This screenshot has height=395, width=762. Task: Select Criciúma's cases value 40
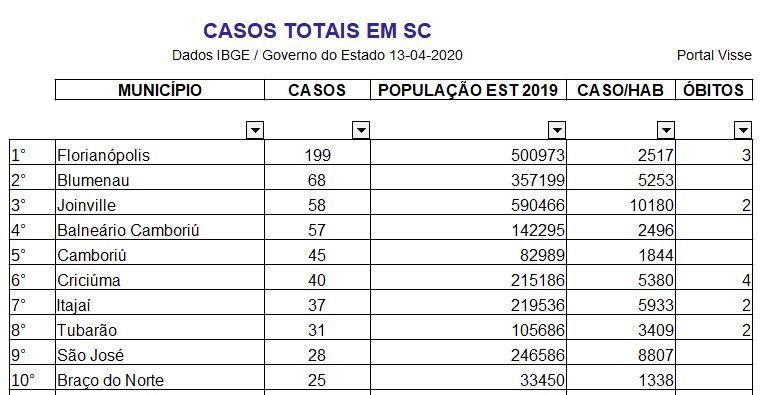pyautogui.click(x=317, y=277)
